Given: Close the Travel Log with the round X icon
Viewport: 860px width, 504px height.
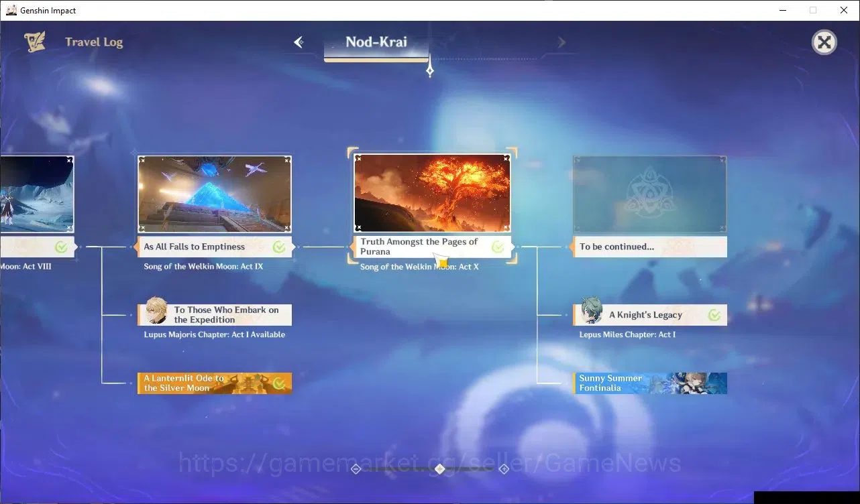Looking at the screenshot, I should pos(824,43).
